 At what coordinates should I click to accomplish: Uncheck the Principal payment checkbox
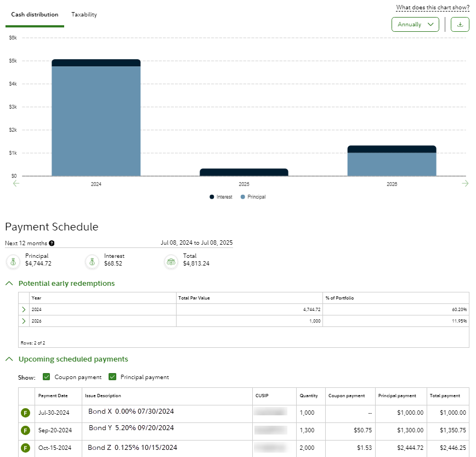112,377
